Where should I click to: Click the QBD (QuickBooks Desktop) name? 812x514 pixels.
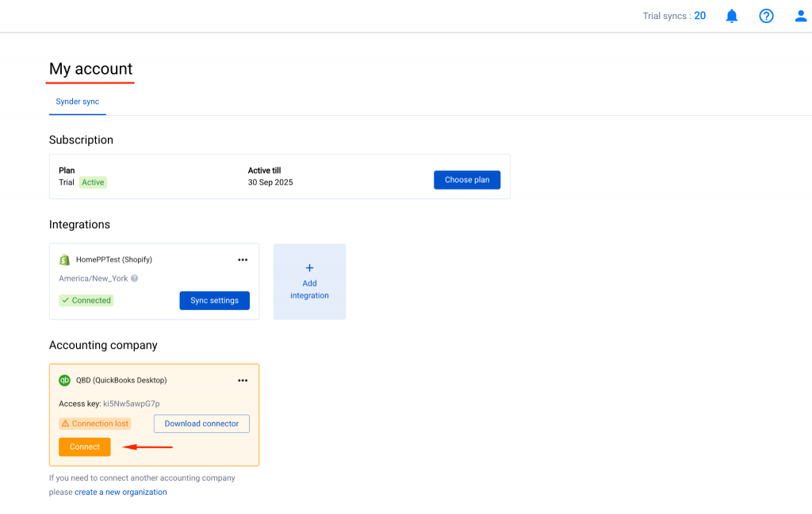tap(121, 380)
